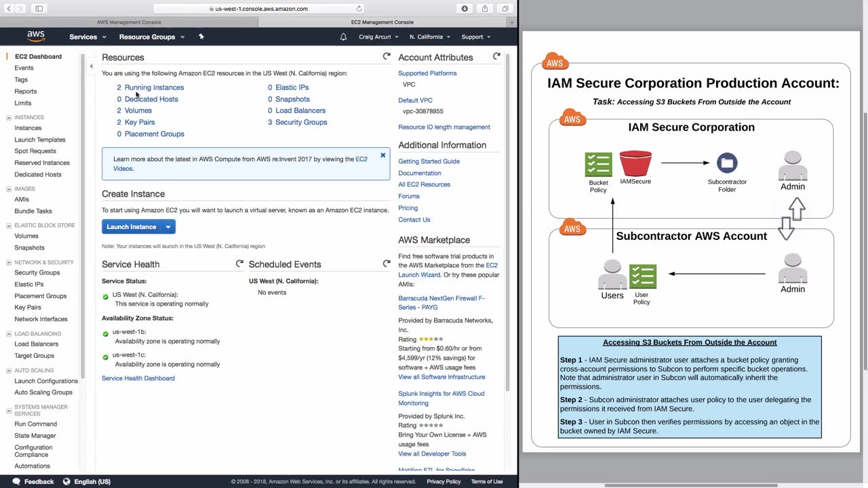868x488 pixels.
Task: Click the Launch Instance button
Action: [132, 227]
